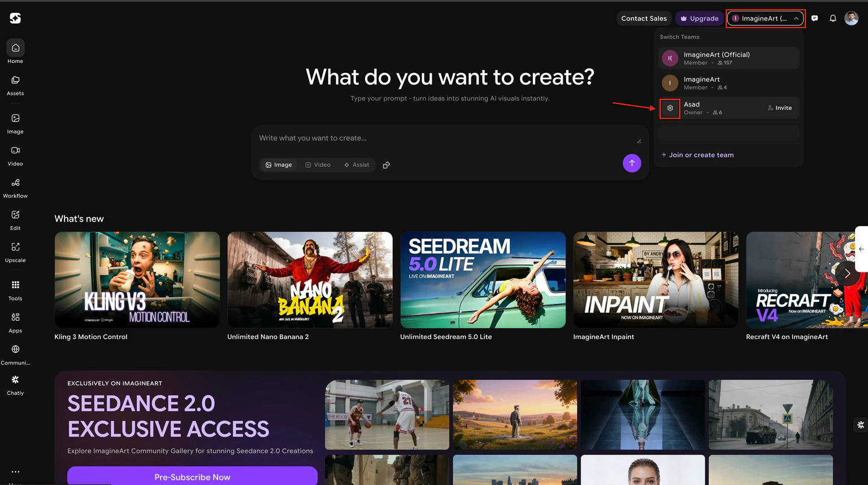Open the military vehicle street thumbnail
The image size is (868, 485).
[x=771, y=415]
